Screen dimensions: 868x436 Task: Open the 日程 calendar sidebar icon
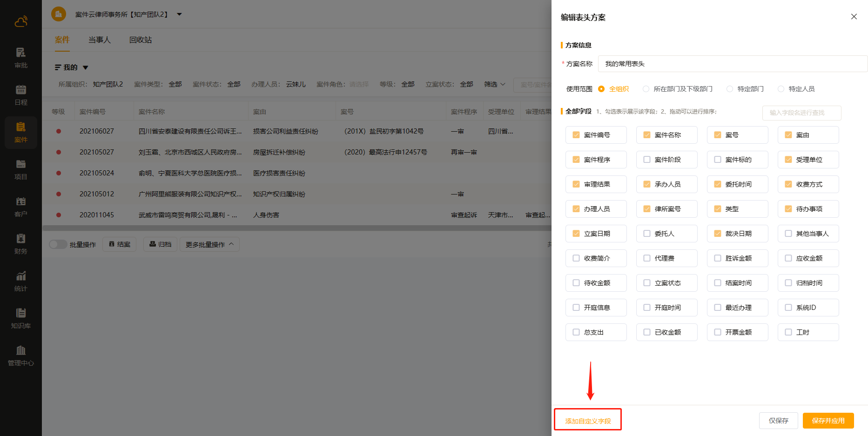[20, 95]
